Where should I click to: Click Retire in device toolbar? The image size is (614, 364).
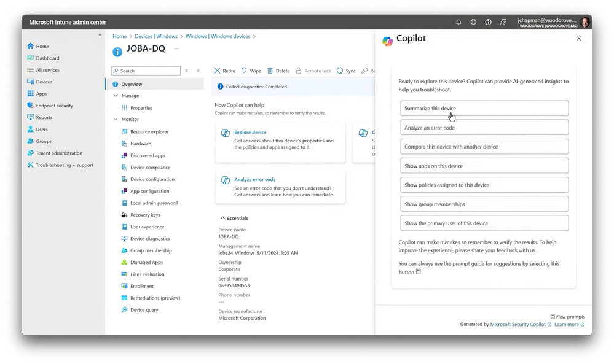pyautogui.click(x=225, y=71)
